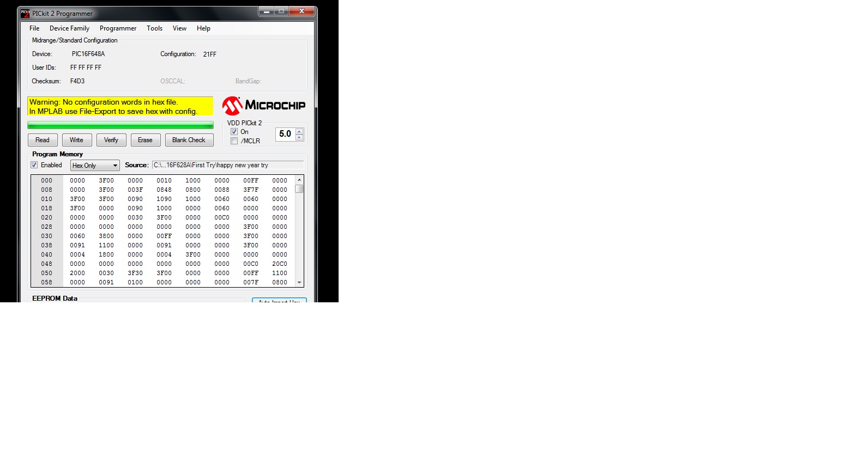The height and width of the screenshot is (463, 868).
Task: Click cell 3F30 in row 050
Action: pos(135,273)
